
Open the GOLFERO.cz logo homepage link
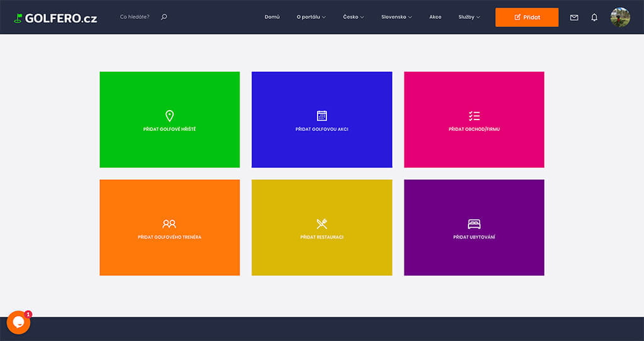[x=55, y=18]
